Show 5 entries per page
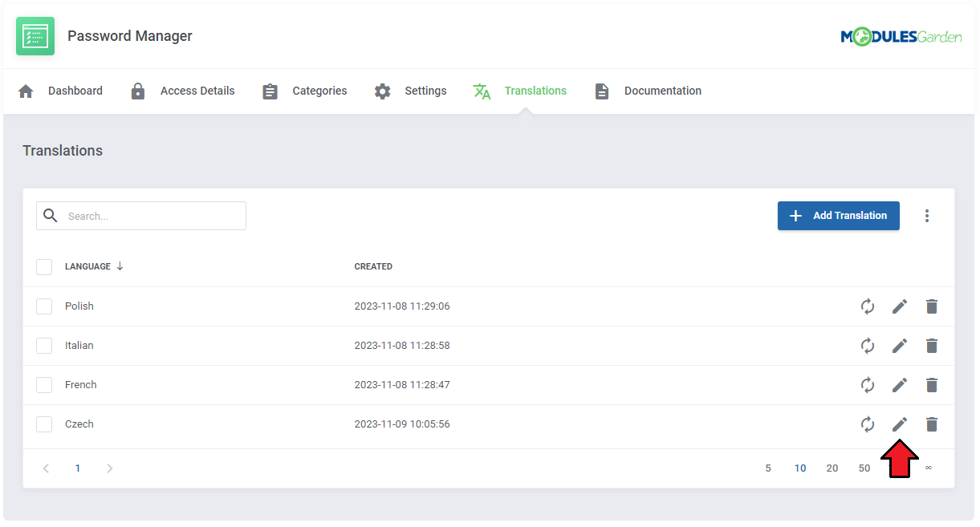Image resolution: width=980 pixels, height=527 pixels. coord(768,468)
